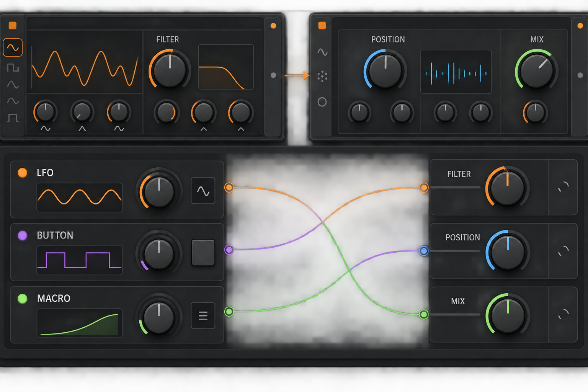Click the purple BUTTON square-wave preview
The height and width of the screenshot is (392, 588).
click(80, 260)
